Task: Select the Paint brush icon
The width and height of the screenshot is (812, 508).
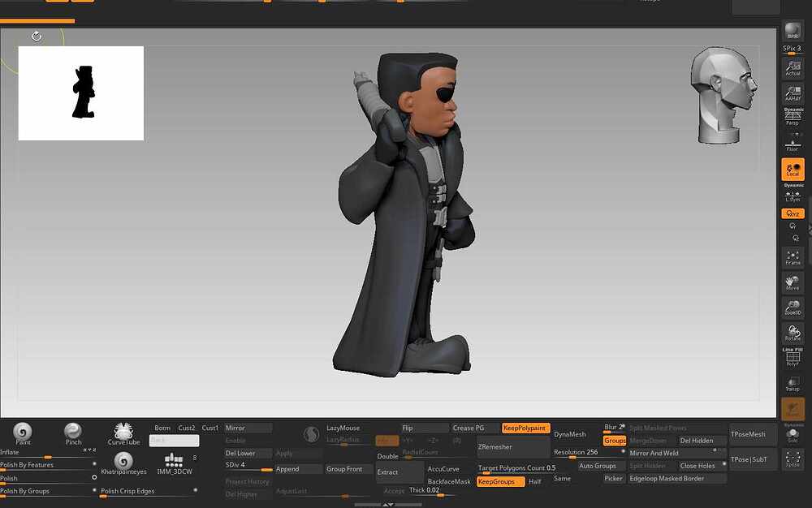Action: 22,433
